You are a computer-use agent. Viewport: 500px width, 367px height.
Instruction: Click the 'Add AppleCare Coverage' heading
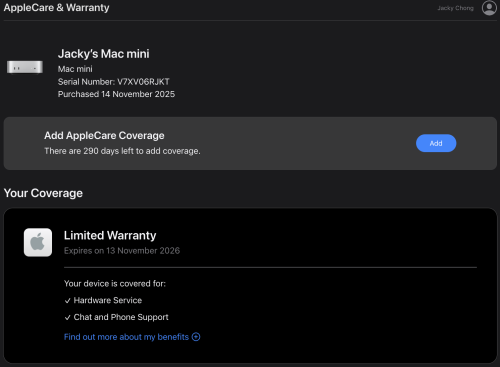coord(104,135)
